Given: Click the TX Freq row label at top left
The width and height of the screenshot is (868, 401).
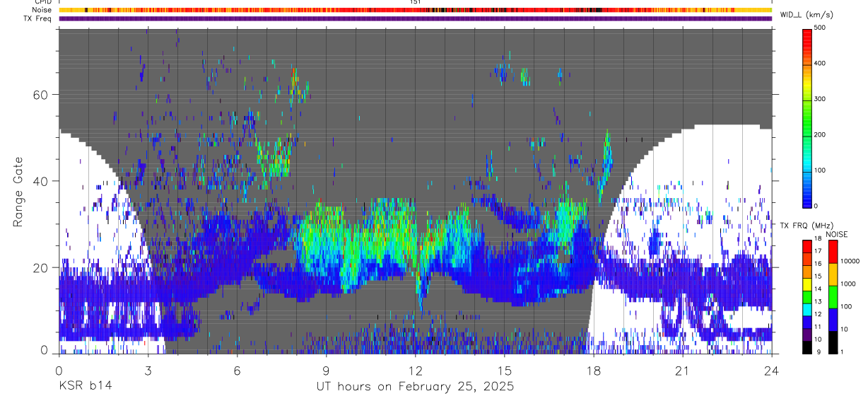Looking at the screenshot, I should [37, 18].
